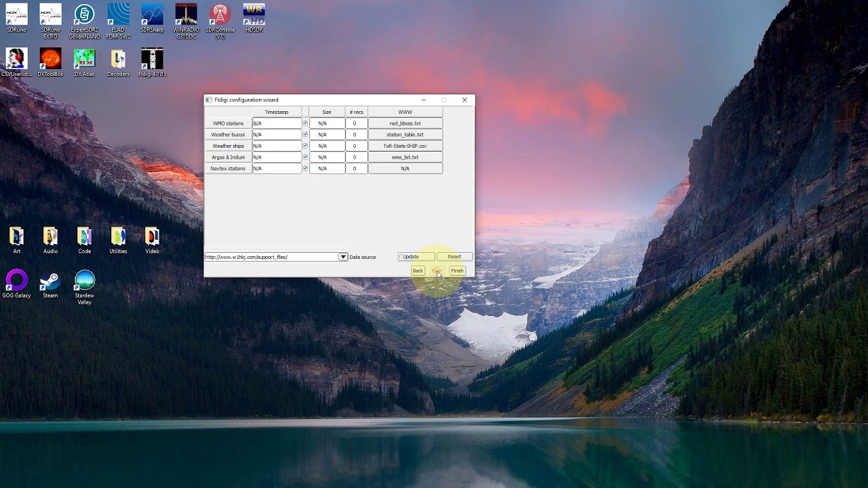Click the Reset button
Viewport: 868px width, 488px height.
pyautogui.click(x=454, y=257)
